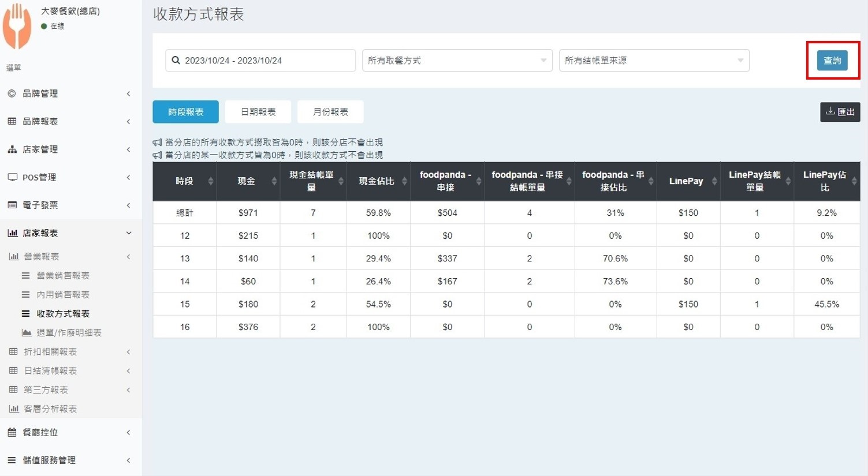Viewport: 868px width, 476px height.
Task: Open the 所有結帳單來源 dropdown
Action: point(654,61)
